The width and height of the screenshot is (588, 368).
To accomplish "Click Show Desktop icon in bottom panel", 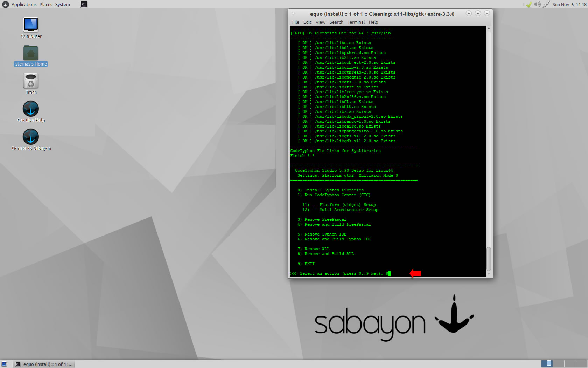I will click(x=4, y=364).
